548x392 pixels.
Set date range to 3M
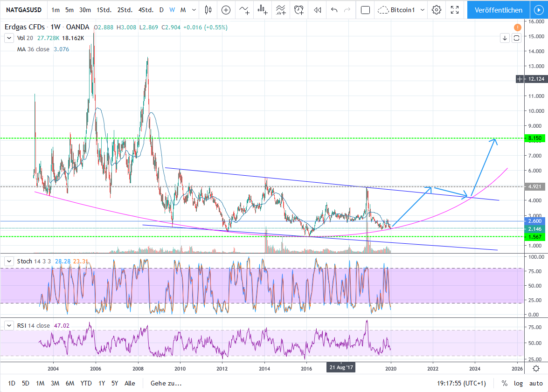(55, 383)
